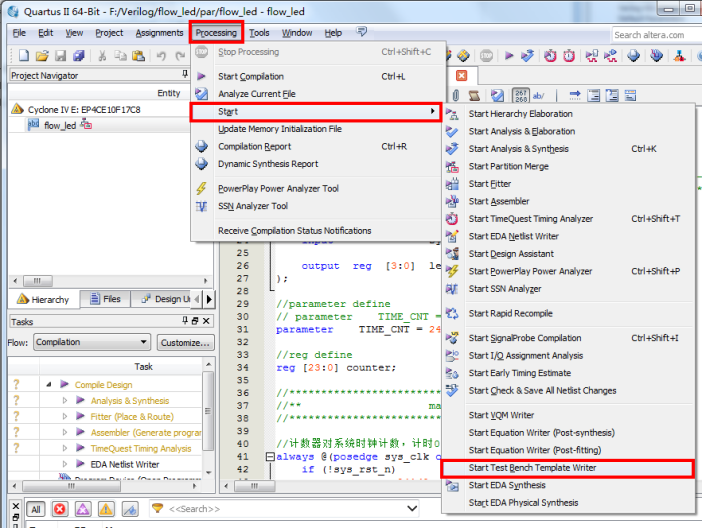Viewport: 702px width, 529px height.
Task: Click the Cut scissors icon
Action: pyautogui.click(x=103, y=55)
